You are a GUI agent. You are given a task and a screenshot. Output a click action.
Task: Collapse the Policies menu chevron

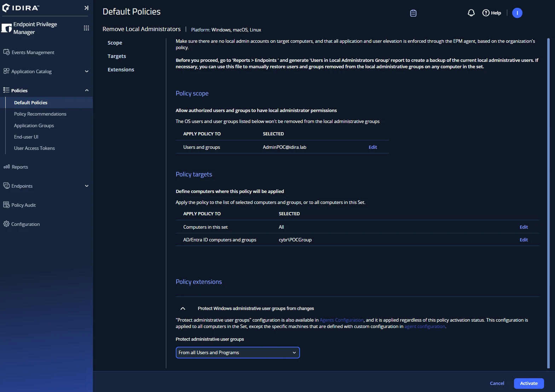click(x=87, y=90)
